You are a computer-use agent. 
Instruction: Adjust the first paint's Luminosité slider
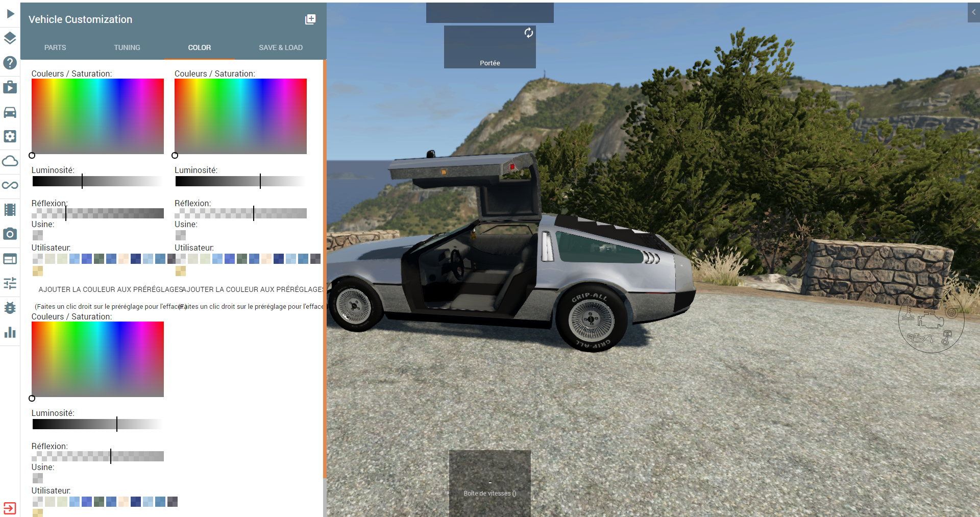point(97,181)
